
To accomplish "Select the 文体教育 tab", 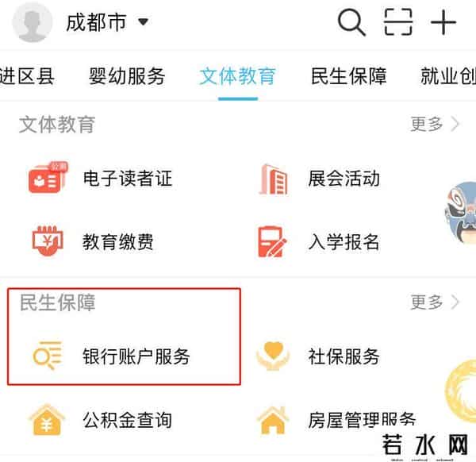I will click(238, 76).
